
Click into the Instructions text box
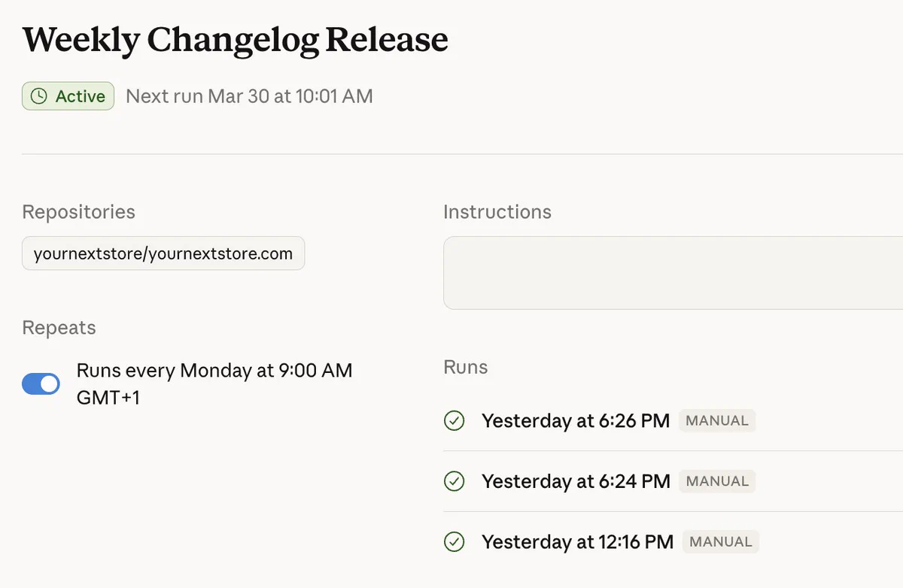point(673,272)
